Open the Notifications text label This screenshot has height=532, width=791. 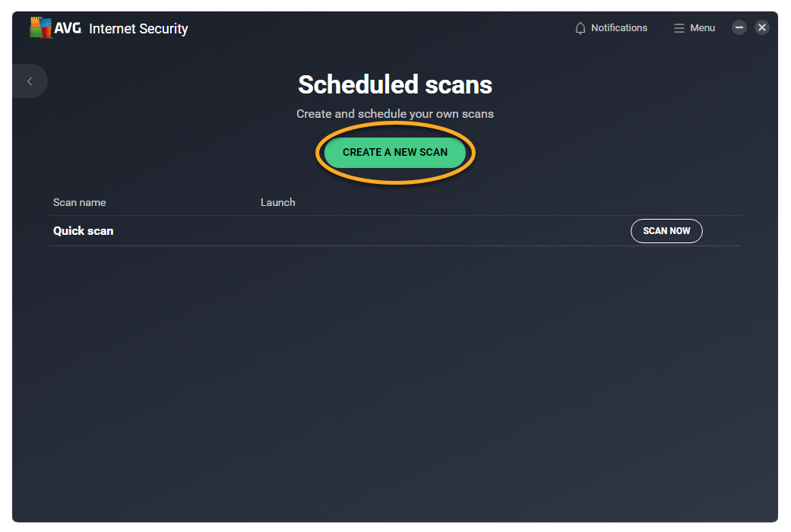click(619, 28)
